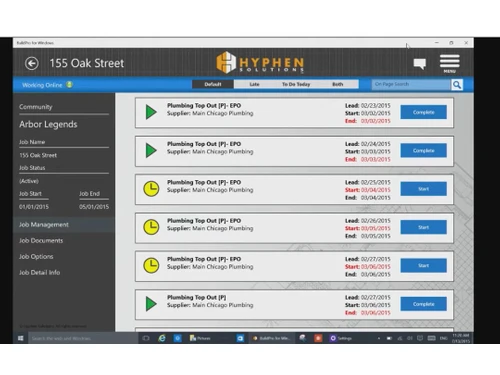Screen dimensions: 500x375
Task: Click Complete for task with Lead 02/24/2015
Action: tap(423, 150)
